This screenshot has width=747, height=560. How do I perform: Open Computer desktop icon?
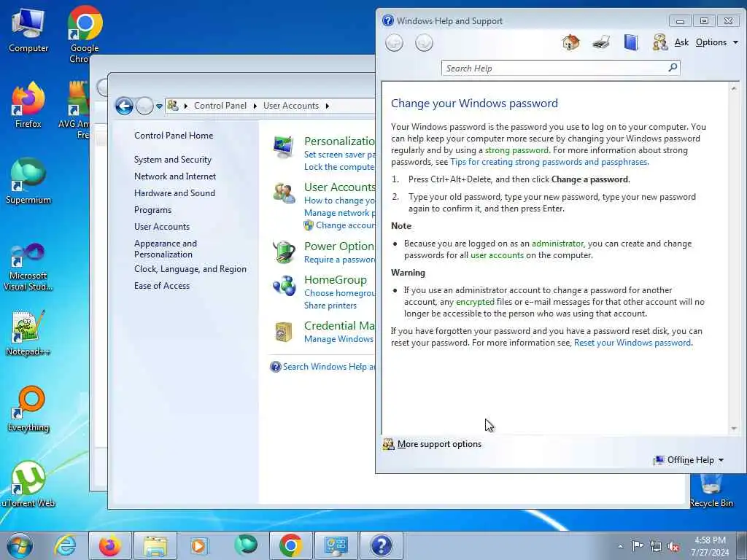(28, 29)
